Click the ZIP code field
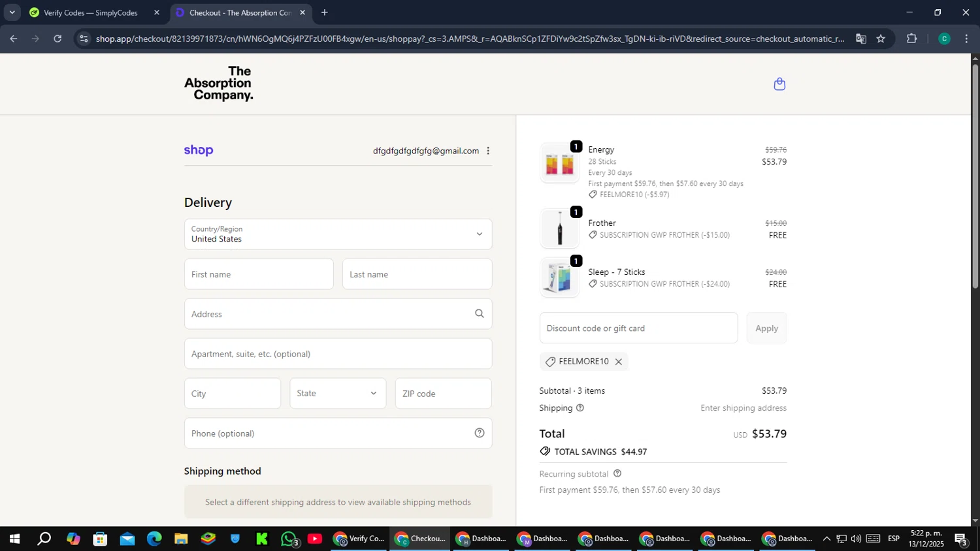 (444, 394)
